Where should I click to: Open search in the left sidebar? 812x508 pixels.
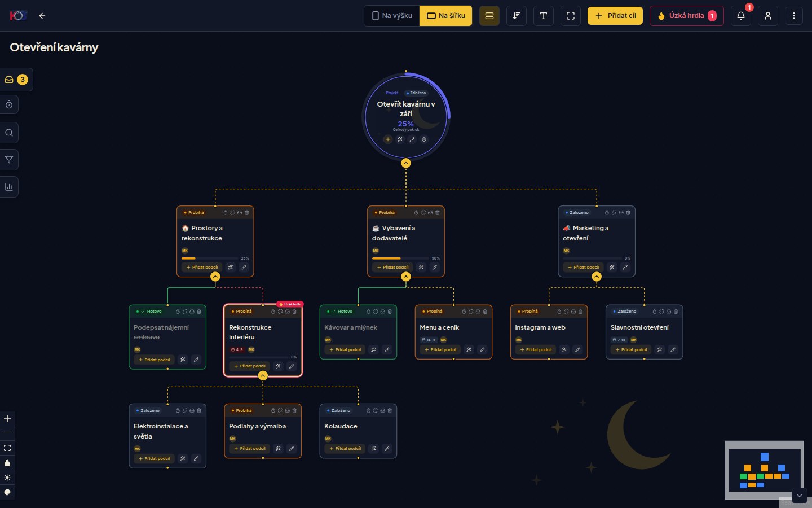tap(9, 133)
